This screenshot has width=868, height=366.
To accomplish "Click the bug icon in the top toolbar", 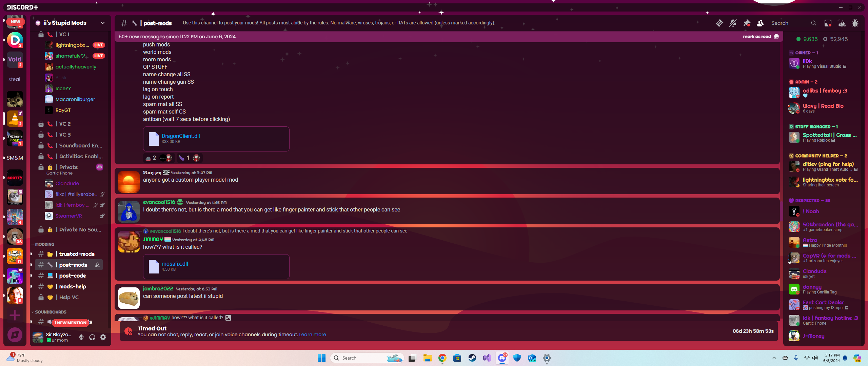I will 855,23.
